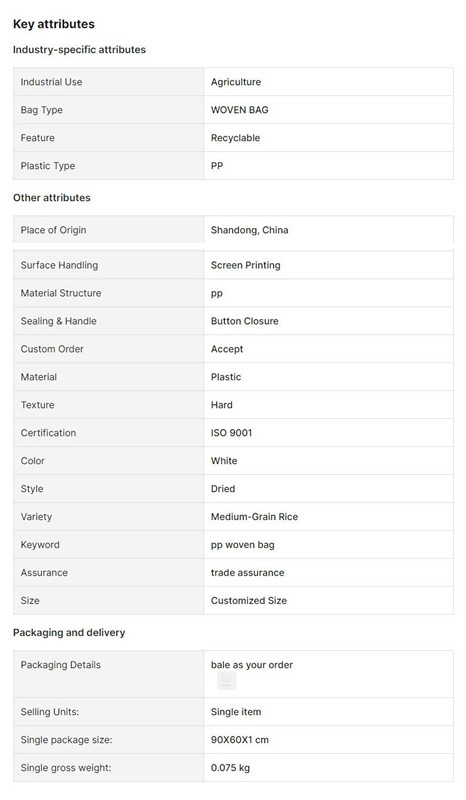
Task: Click the Key attributes heading
Action: click(54, 24)
